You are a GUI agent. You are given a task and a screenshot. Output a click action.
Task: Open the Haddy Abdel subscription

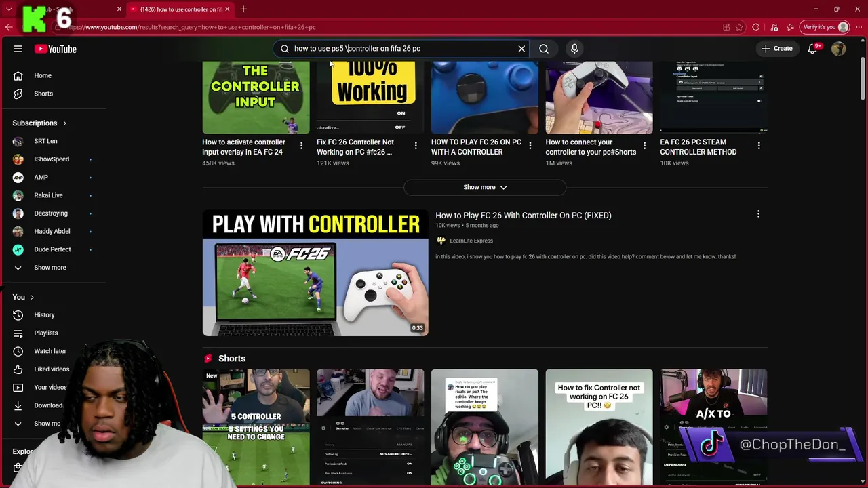coord(53,231)
